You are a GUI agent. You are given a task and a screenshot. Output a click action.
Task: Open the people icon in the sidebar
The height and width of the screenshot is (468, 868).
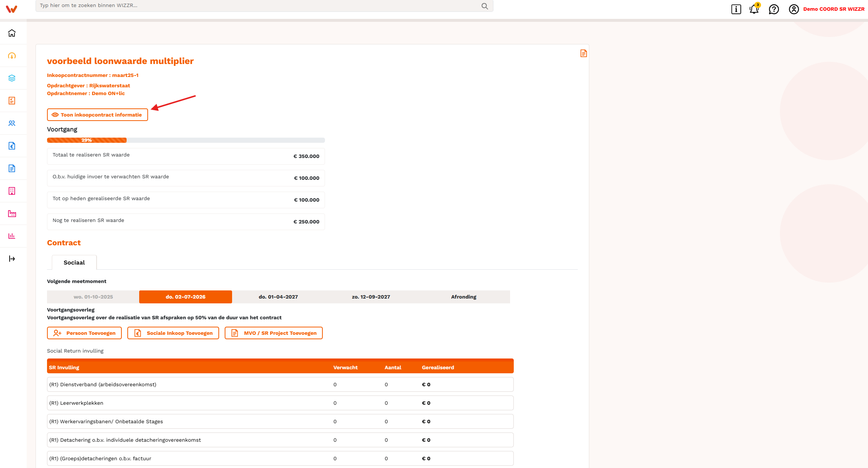pyautogui.click(x=12, y=123)
